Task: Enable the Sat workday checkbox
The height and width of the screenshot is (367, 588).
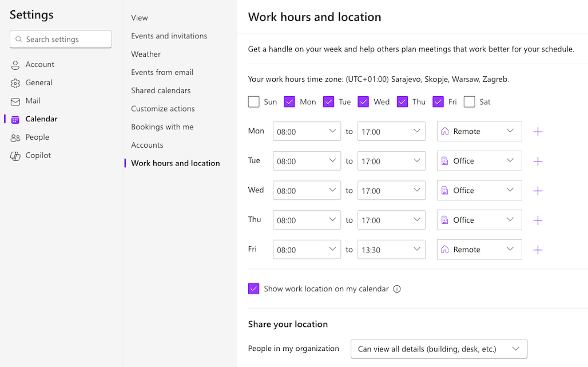Action: tap(469, 102)
